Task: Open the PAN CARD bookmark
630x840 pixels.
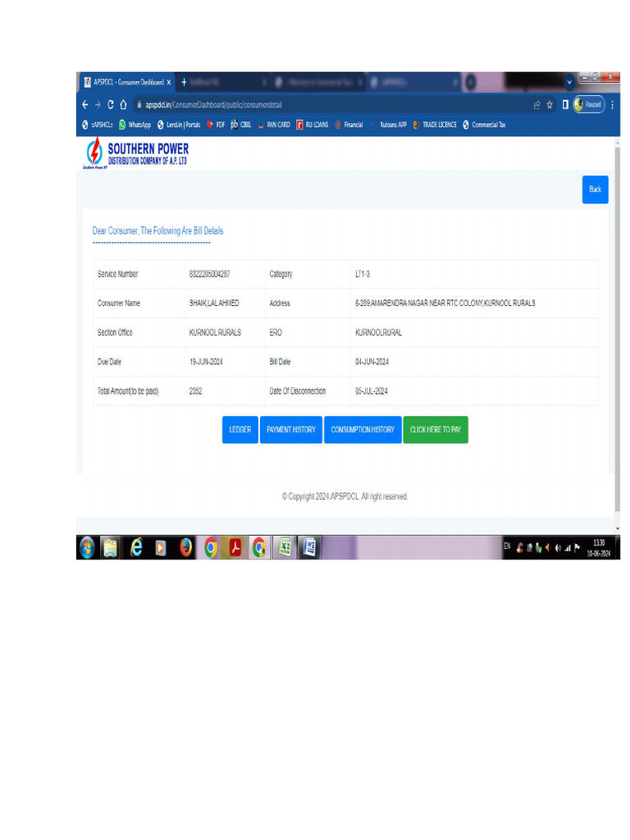Action: (274, 125)
